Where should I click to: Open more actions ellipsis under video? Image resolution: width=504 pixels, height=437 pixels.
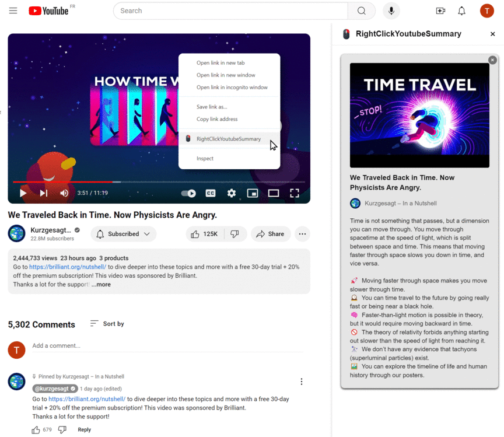302,234
